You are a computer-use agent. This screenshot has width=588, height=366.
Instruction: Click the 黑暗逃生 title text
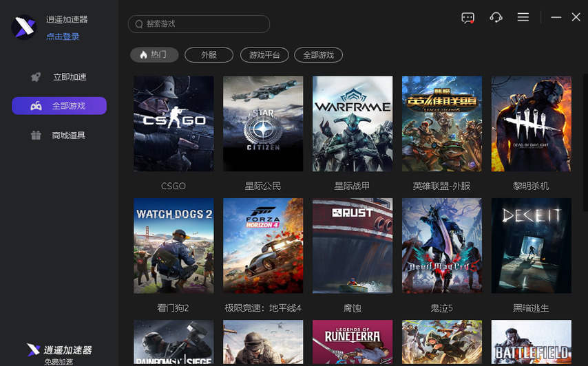point(531,308)
